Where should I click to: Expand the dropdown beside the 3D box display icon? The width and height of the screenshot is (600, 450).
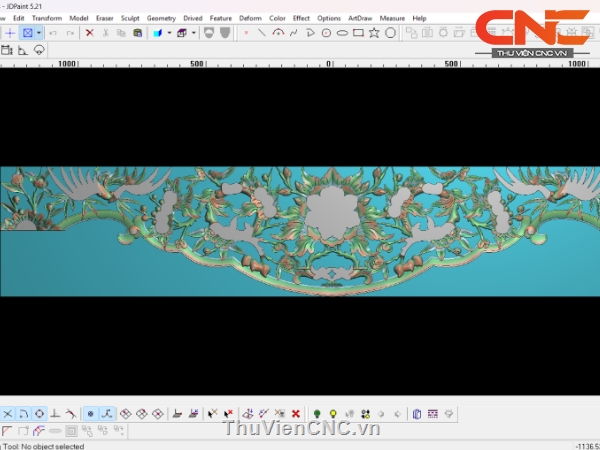(192, 33)
